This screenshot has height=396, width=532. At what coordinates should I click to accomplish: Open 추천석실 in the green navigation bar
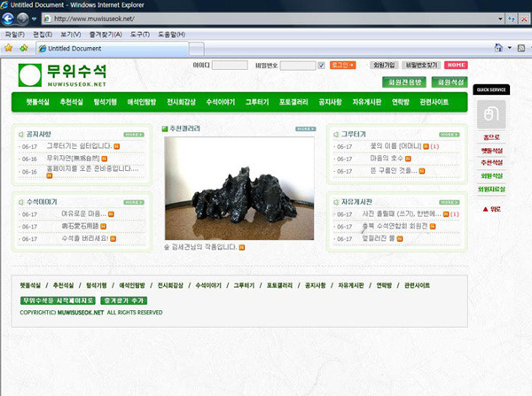pyautogui.click(x=71, y=102)
